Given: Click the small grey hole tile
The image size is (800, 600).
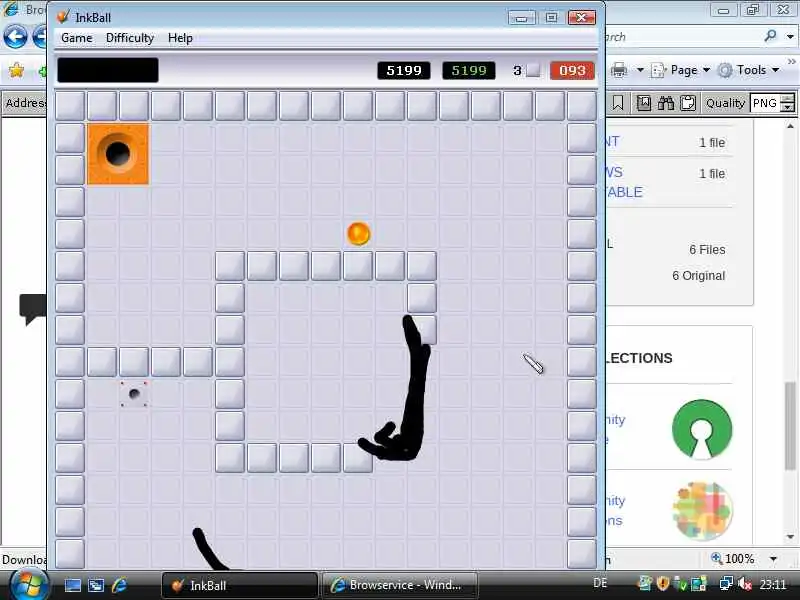Looking at the screenshot, I should point(134,394).
